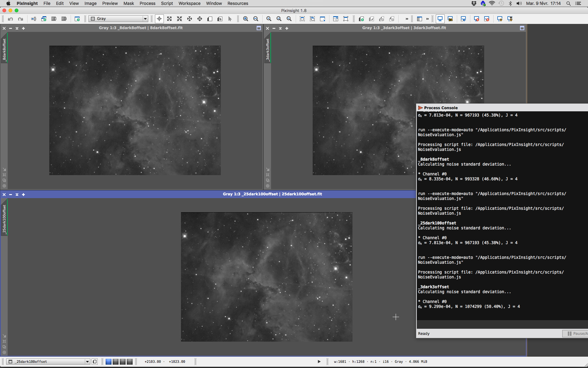Open the Process menu
Viewport: 588px width, 368px height.
pos(147,3)
